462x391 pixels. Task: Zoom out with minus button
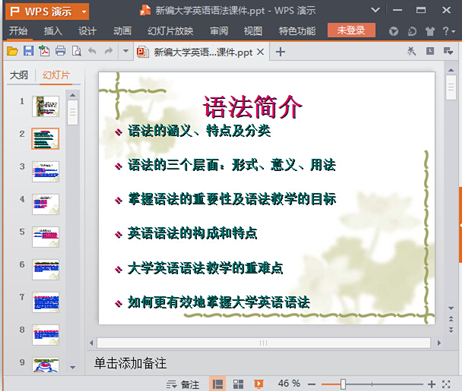tap(312, 384)
